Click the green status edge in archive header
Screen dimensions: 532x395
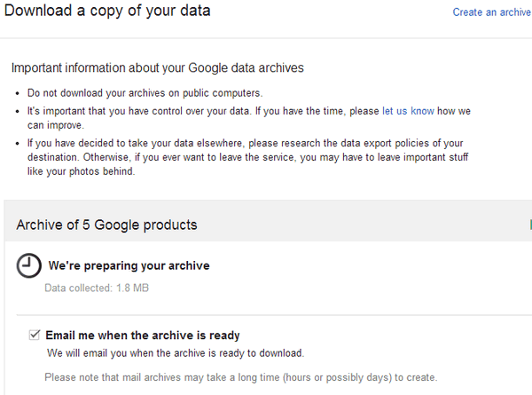[530, 225]
